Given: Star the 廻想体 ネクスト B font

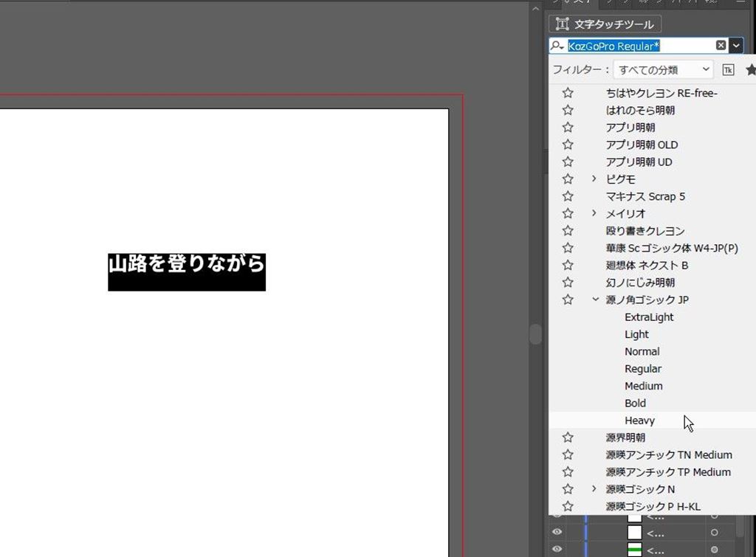Looking at the screenshot, I should (568, 265).
